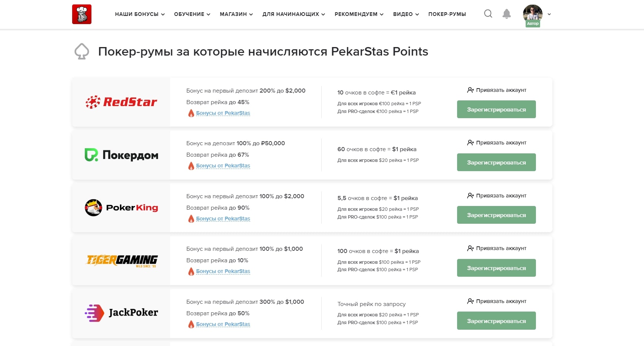Click the RedStar logo

[121, 102]
